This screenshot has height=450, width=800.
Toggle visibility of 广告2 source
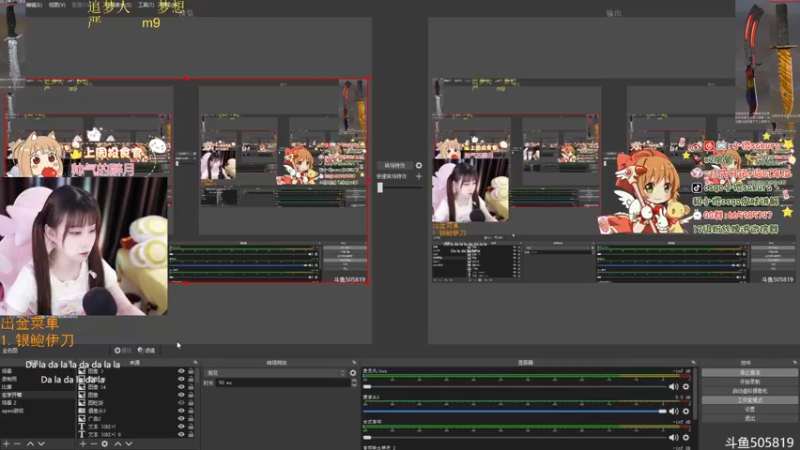tap(181, 418)
